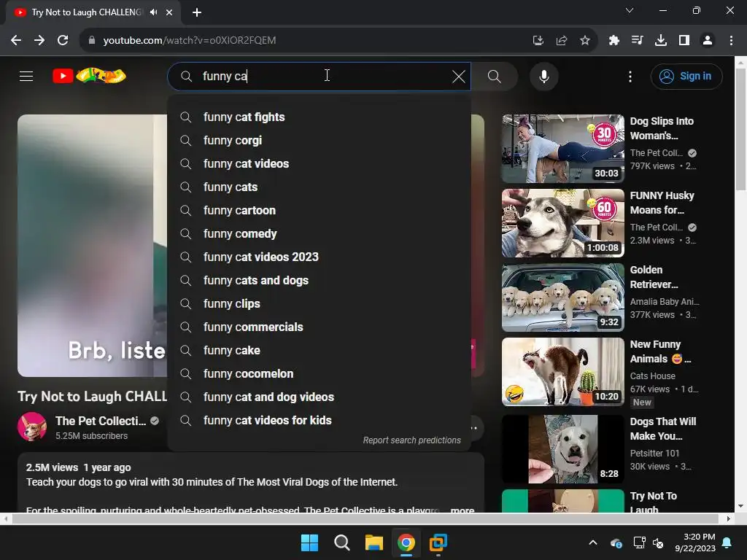Open Golden Retriever puppies video thumbnail
747x560 pixels.
[562, 297]
